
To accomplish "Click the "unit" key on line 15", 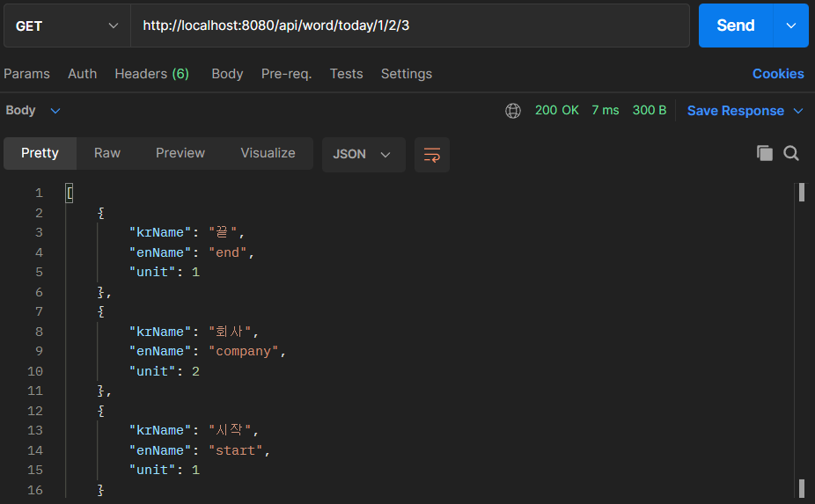I will [151, 471].
